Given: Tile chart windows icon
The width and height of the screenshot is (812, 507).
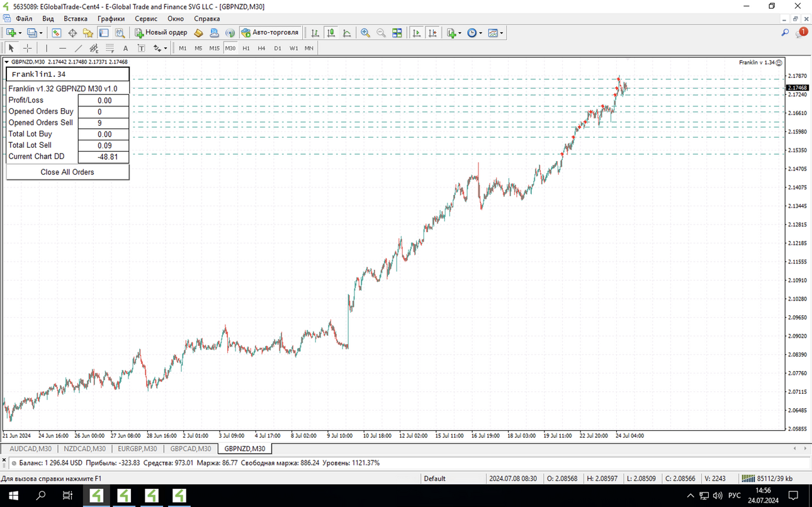Looking at the screenshot, I should click(397, 33).
